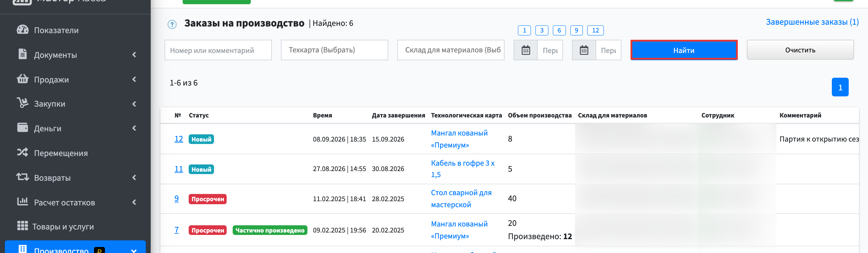
Task: Click the first period date field
Action: [550, 50]
